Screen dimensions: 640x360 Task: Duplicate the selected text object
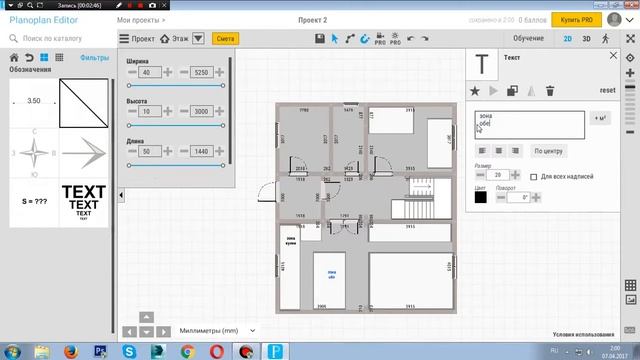click(x=512, y=91)
